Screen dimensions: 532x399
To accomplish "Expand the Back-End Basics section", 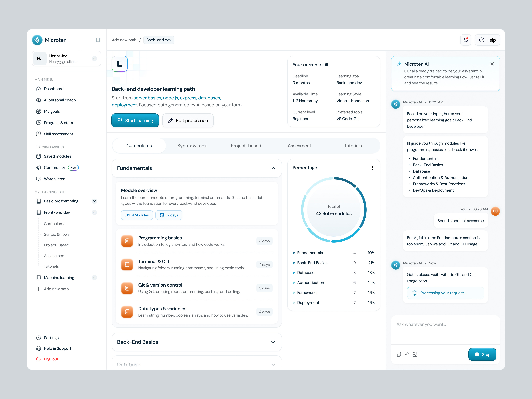I will click(273, 342).
